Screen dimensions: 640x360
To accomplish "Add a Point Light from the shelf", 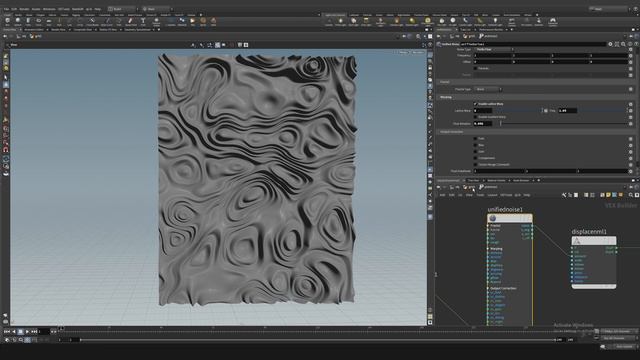I will (x=341, y=22).
